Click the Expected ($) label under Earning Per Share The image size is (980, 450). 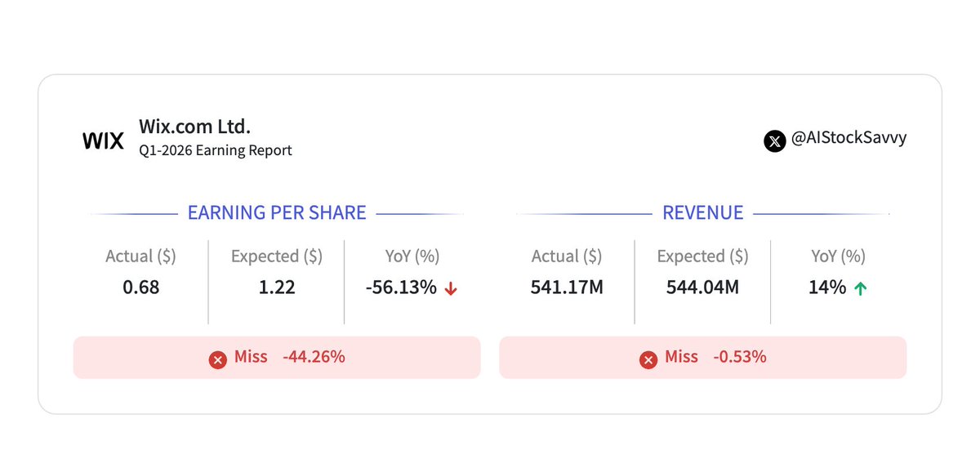[x=277, y=256]
